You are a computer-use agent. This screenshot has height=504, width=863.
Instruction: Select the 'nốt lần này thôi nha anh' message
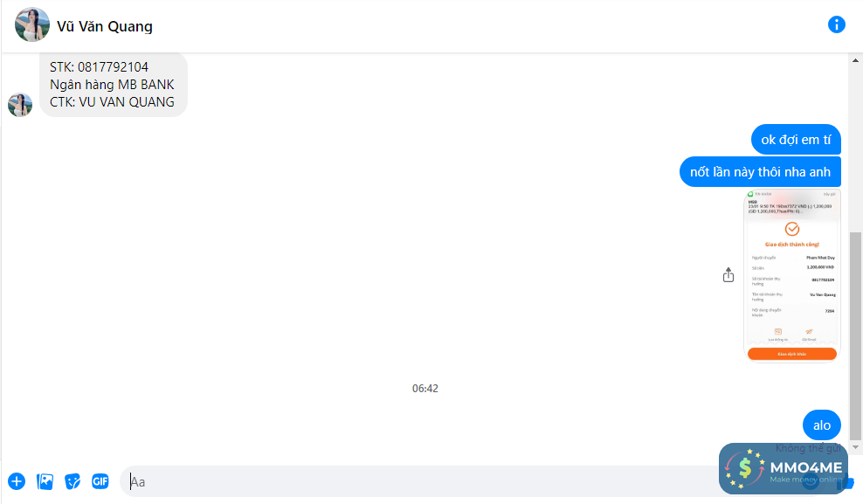point(760,172)
